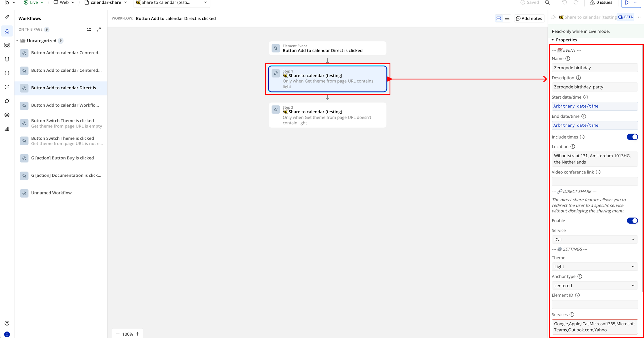Open the Service dropdown showing iCal
The width and height of the screenshot is (644, 338).
[594, 239]
